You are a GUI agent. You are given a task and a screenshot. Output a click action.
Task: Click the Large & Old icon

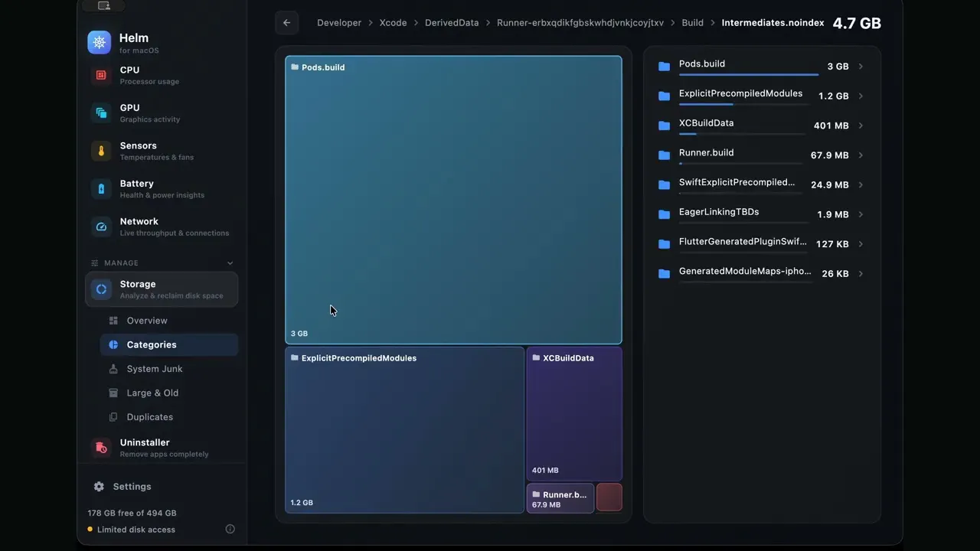[113, 393]
